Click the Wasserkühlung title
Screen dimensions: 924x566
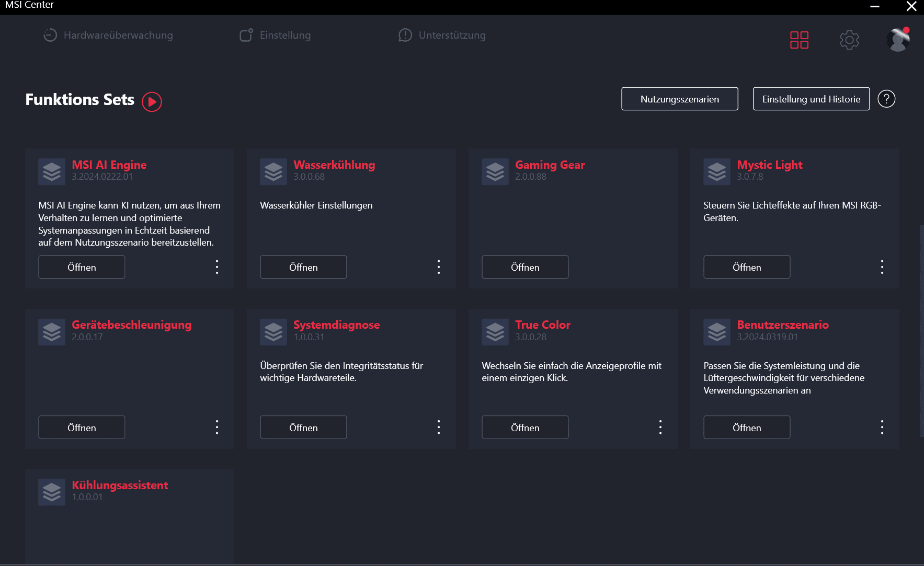(334, 165)
